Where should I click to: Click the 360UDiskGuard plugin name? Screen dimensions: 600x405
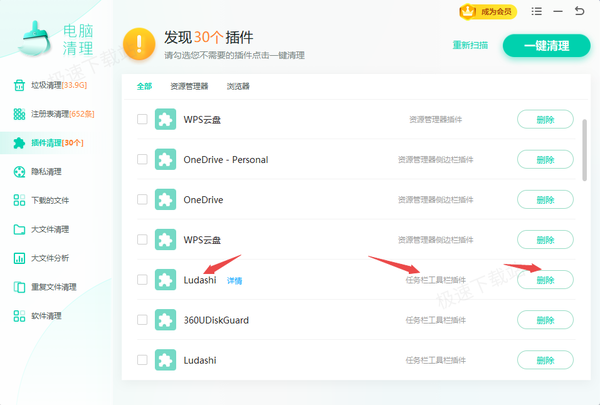(216, 320)
